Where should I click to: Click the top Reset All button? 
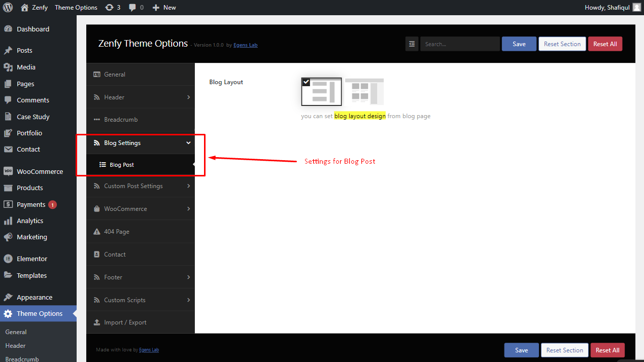point(605,44)
